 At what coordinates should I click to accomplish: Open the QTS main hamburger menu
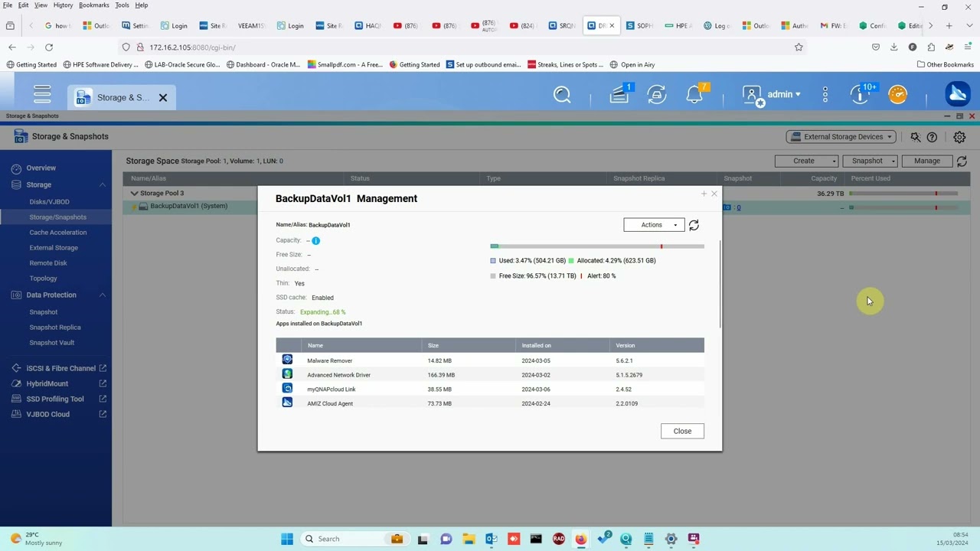click(42, 94)
